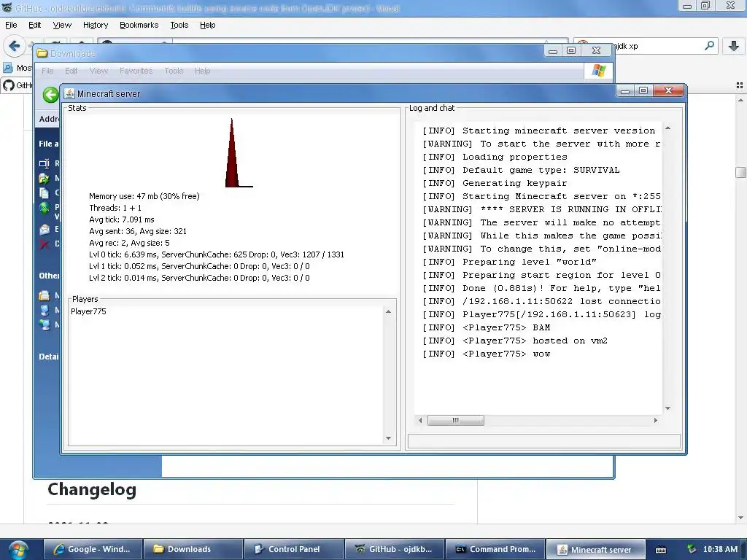The height and width of the screenshot is (560, 747).
Task: Click the GitHub octocat tab icon
Action: (x=9, y=85)
